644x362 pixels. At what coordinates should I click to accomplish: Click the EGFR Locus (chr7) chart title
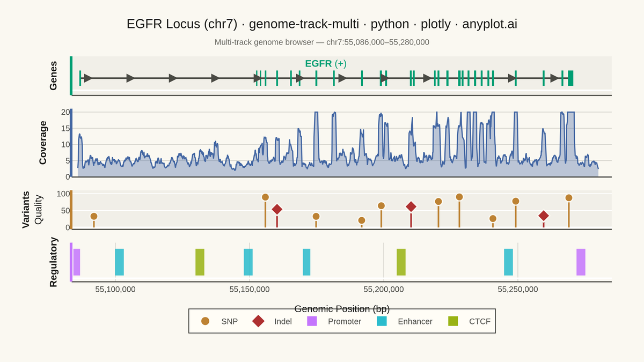pyautogui.click(x=322, y=24)
